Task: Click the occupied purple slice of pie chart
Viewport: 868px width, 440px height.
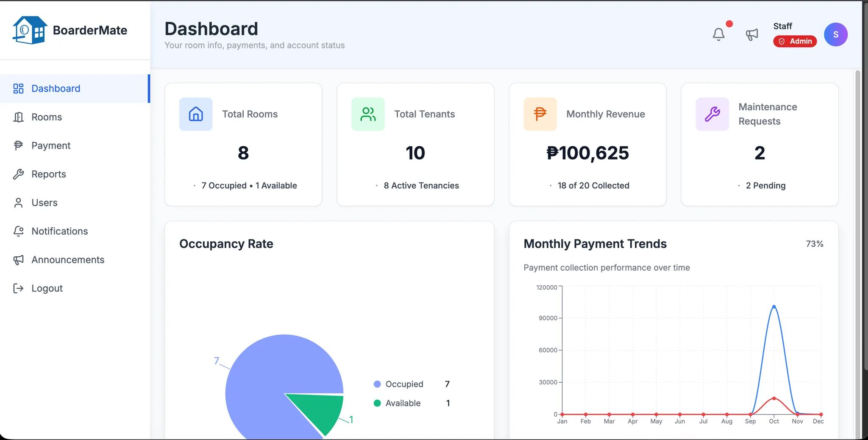Action: [271, 373]
